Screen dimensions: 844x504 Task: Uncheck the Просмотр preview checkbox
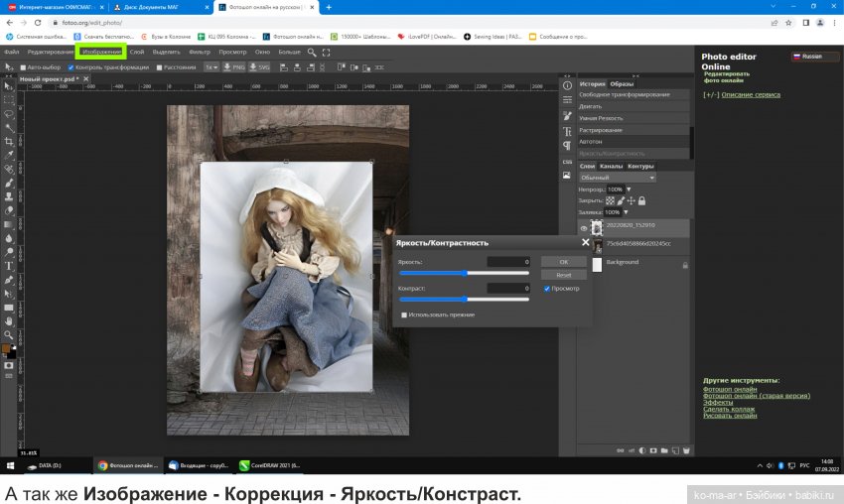(547, 289)
